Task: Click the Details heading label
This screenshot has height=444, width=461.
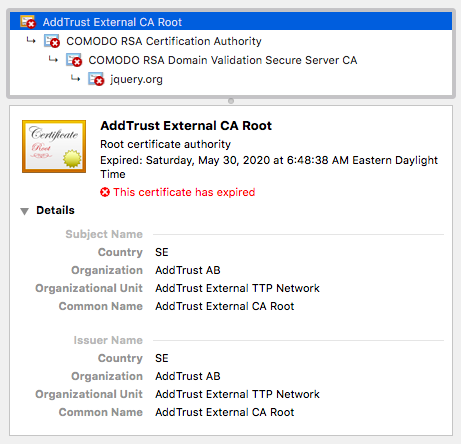Action: point(55,210)
